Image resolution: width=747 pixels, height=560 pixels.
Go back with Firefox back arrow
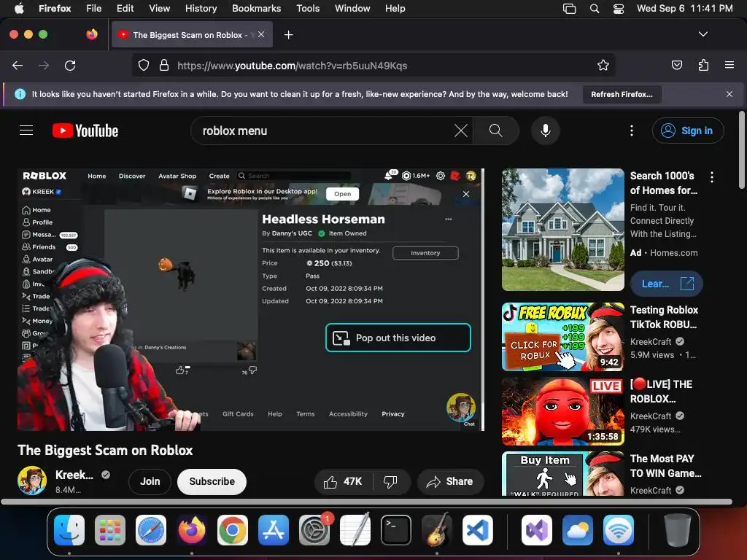pos(18,66)
